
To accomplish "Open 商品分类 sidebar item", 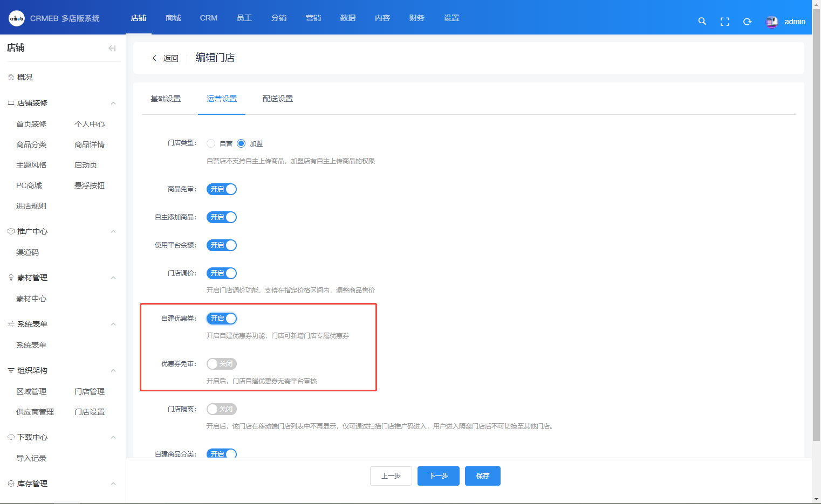I will click(x=31, y=144).
